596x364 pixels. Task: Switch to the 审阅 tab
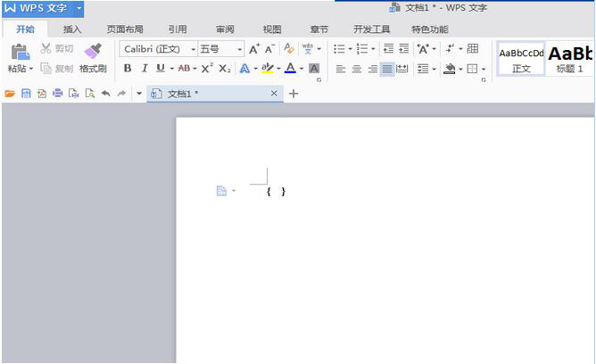(x=225, y=29)
